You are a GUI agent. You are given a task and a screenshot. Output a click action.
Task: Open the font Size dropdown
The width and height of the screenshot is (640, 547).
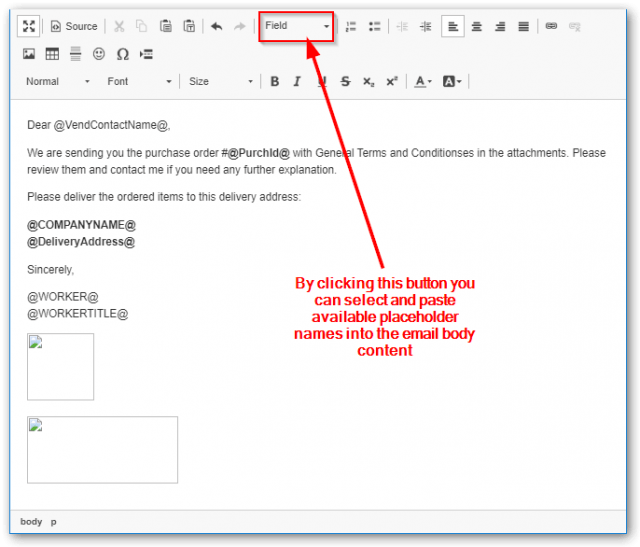click(220, 82)
